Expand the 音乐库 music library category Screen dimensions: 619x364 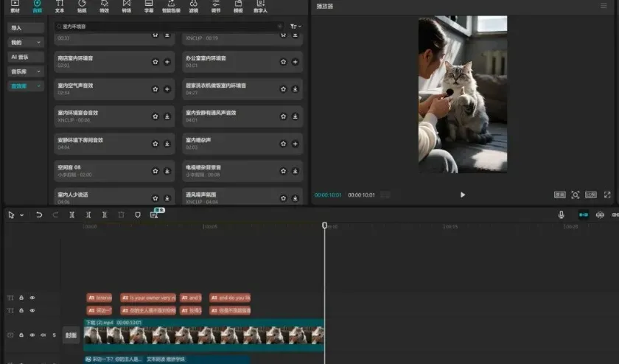[x=26, y=71]
